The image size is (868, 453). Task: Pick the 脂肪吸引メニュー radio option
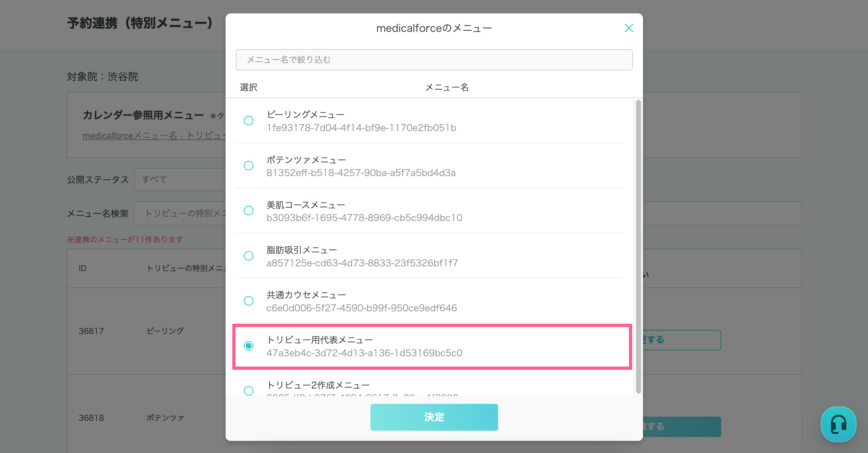248,256
